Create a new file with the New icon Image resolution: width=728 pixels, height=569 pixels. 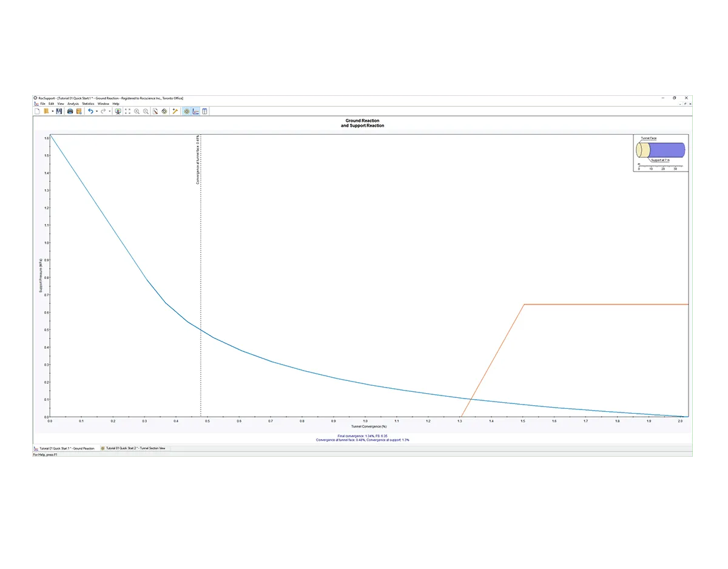pyautogui.click(x=37, y=112)
